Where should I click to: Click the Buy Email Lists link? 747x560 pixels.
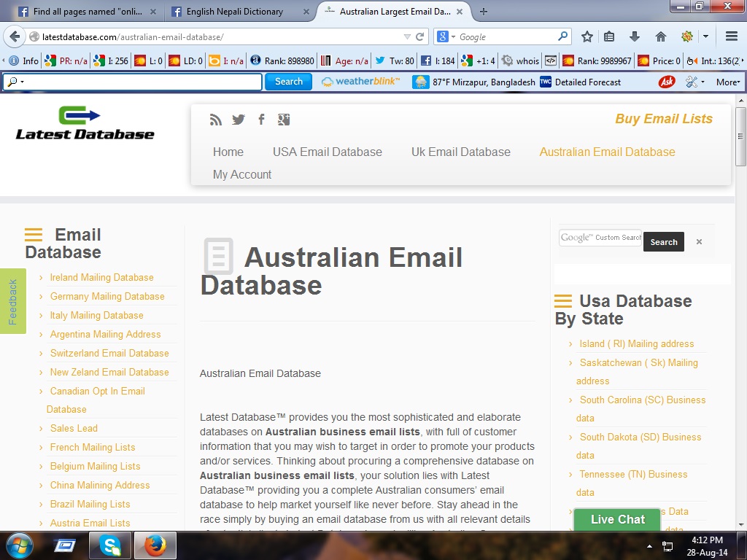tap(664, 119)
